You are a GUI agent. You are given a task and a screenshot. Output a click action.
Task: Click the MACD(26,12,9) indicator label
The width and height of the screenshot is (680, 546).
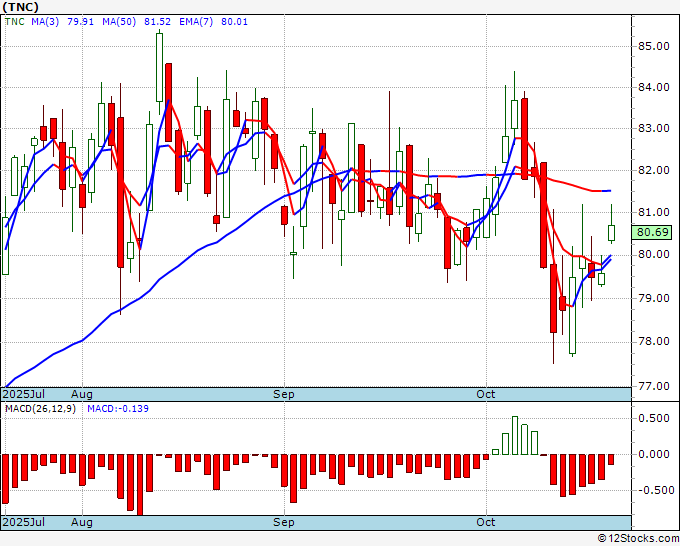(x=40, y=409)
